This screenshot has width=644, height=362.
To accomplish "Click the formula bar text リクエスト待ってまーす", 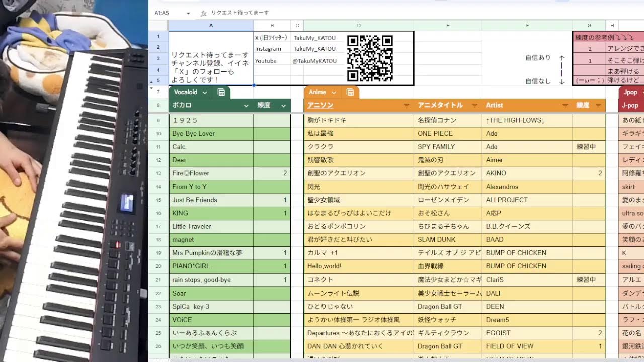I will tap(240, 13).
